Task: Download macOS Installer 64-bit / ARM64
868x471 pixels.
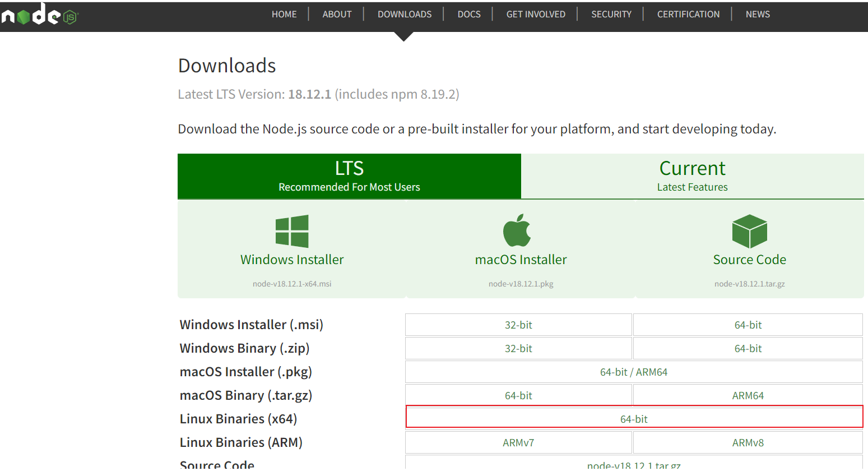Action: [x=634, y=372]
